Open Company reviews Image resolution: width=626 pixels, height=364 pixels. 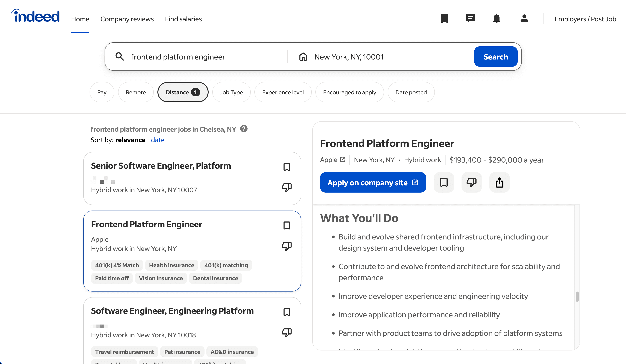(127, 19)
